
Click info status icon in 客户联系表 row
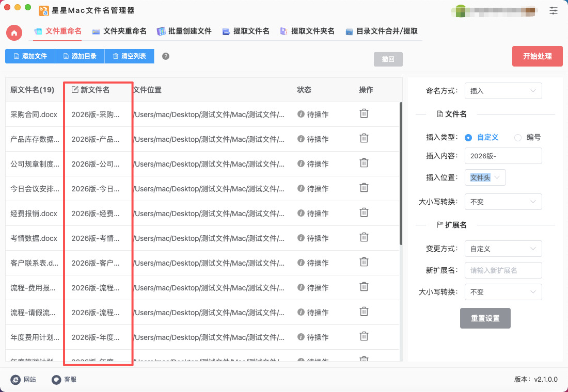click(301, 263)
